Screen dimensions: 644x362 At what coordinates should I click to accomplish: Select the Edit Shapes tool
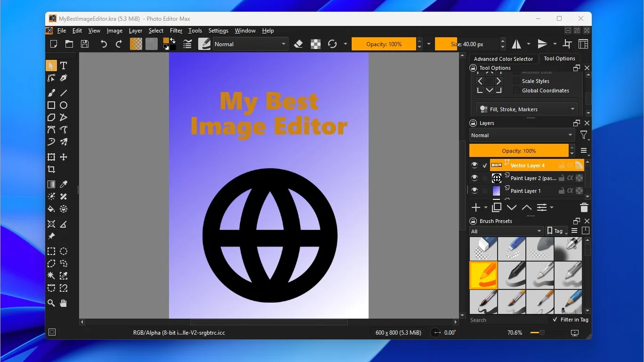tap(51, 78)
